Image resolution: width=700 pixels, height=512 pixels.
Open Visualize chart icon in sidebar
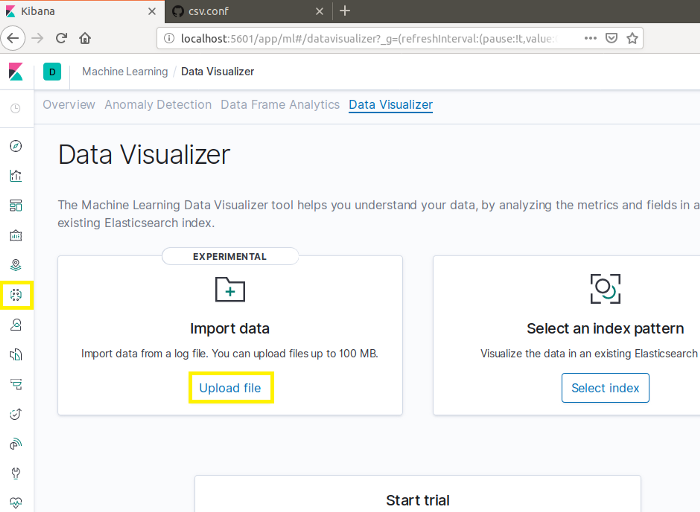[16, 176]
